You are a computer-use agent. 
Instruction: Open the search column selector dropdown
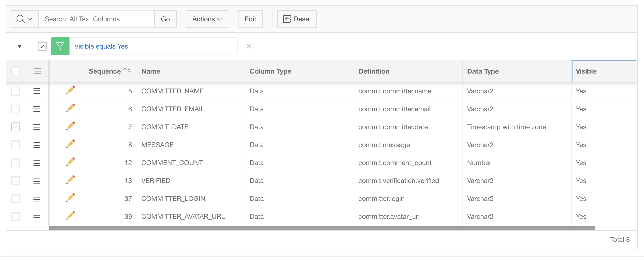click(x=24, y=19)
